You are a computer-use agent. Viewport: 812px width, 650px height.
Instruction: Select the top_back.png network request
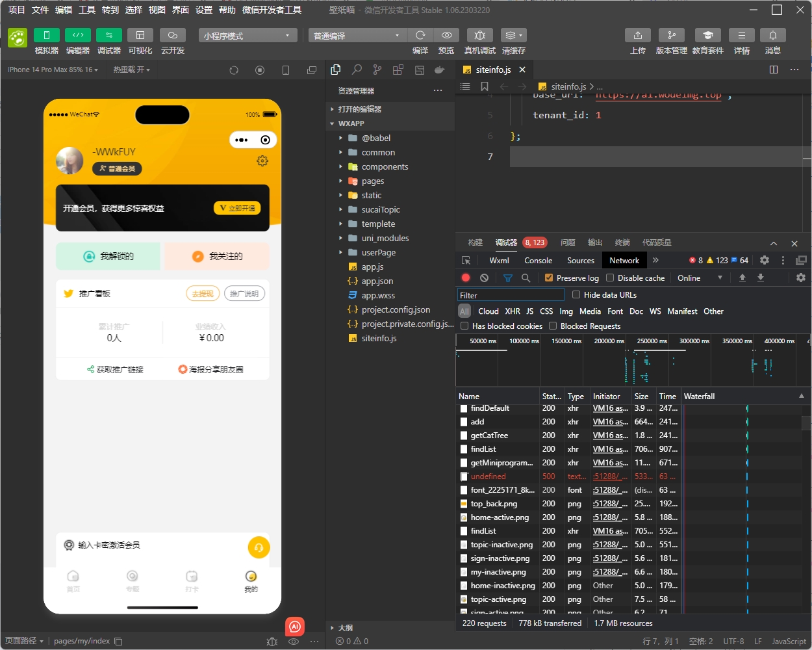point(494,504)
